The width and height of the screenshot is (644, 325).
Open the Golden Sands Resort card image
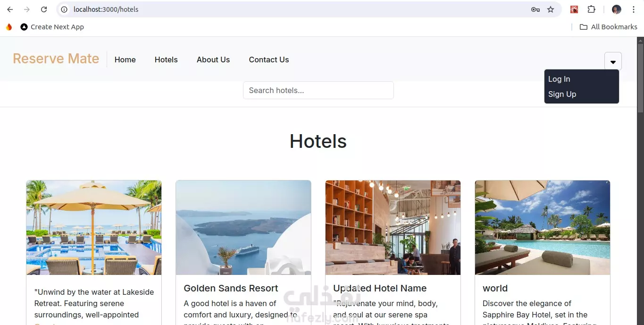pos(243,228)
